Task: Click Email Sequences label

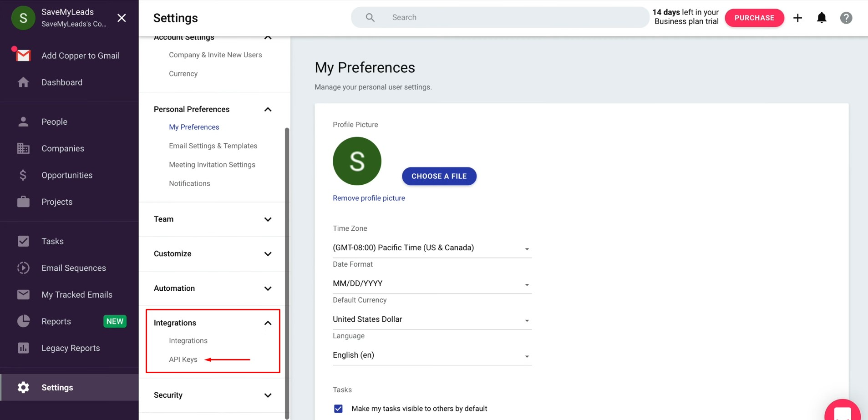Action: [x=74, y=268]
